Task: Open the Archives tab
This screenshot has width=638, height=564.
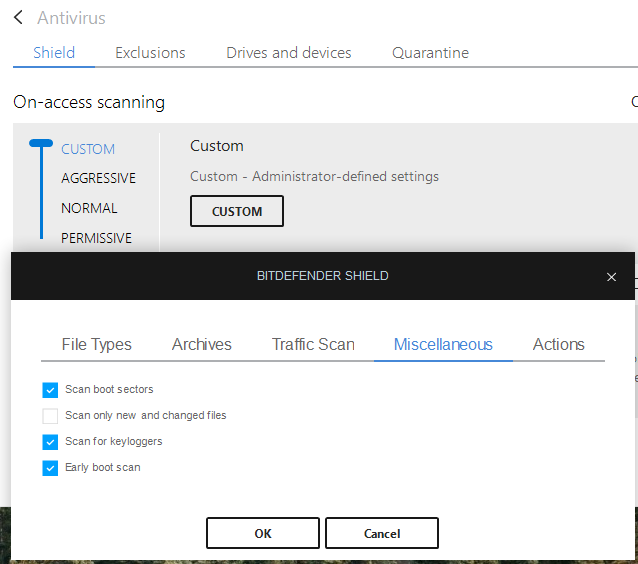Action: click(x=202, y=345)
